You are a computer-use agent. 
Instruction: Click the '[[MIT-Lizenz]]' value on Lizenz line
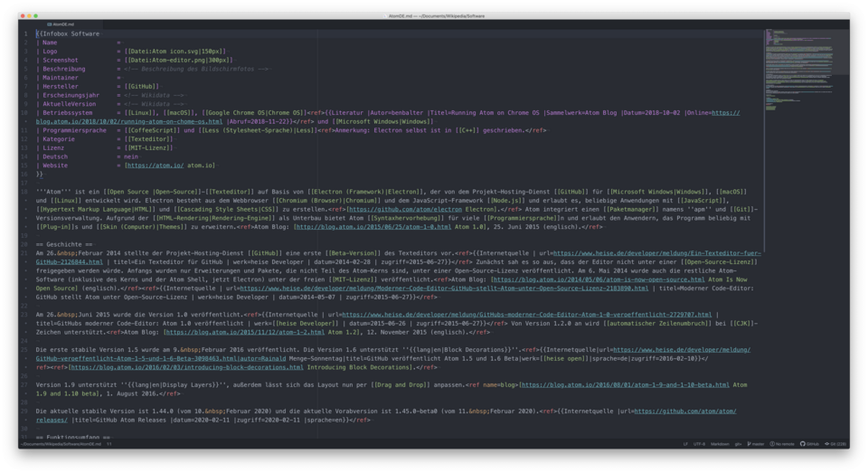click(148, 148)
